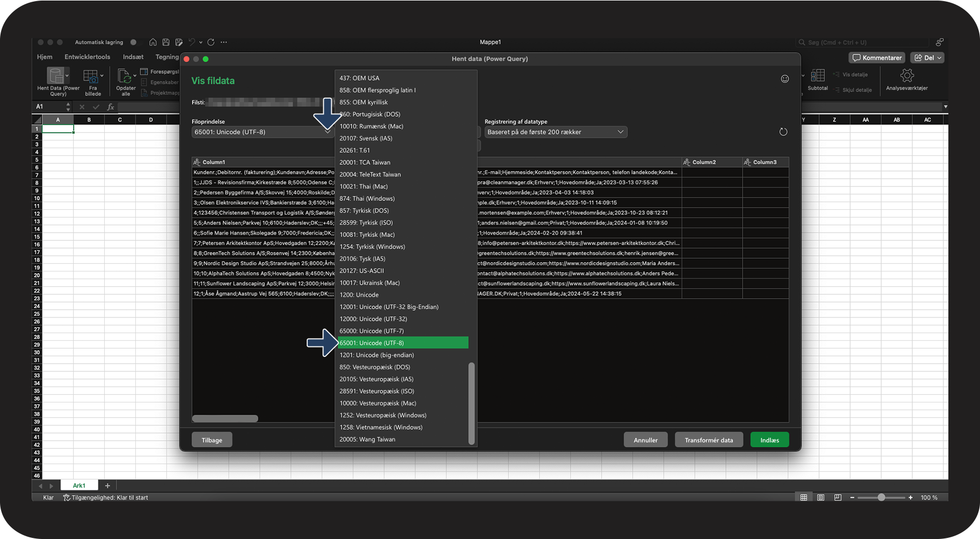Click the Subtotal icon in ribbon
Viewport: 980px width, 539px height.
tap(817, 75)
